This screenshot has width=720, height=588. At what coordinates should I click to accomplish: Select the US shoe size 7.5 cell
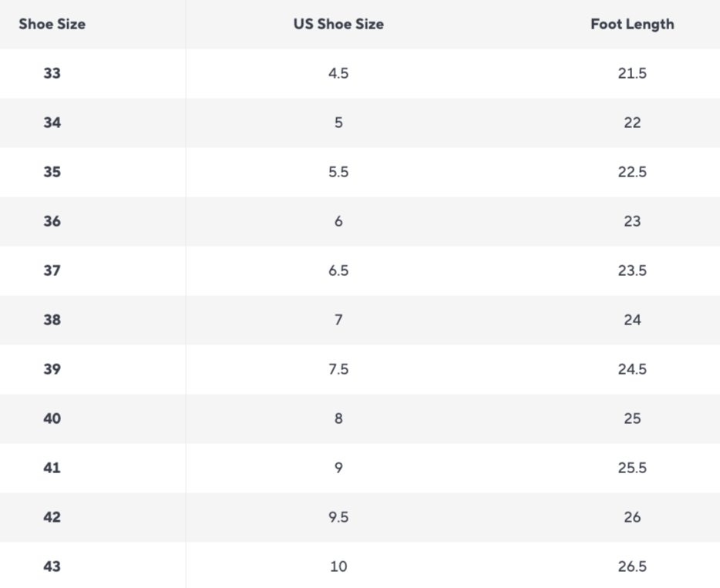tap(338, 369)
